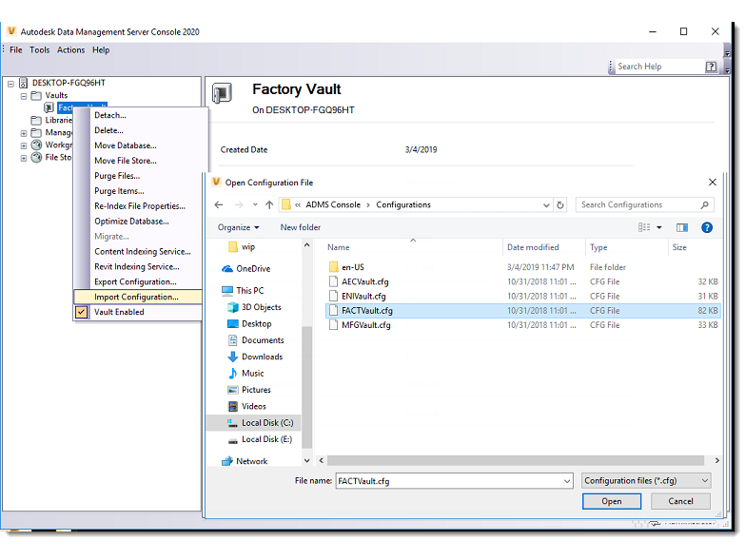Image resolution: width=745 pixels, height=560 pixels.
Task: Click the navigation pane vertical scrollbar
Action: click(307, 387)
